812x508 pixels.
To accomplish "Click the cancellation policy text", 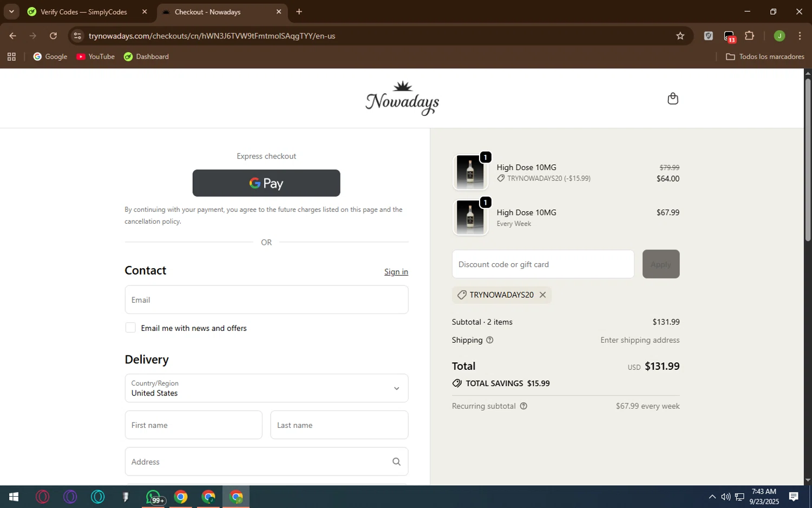I will [x=153, y=222].
